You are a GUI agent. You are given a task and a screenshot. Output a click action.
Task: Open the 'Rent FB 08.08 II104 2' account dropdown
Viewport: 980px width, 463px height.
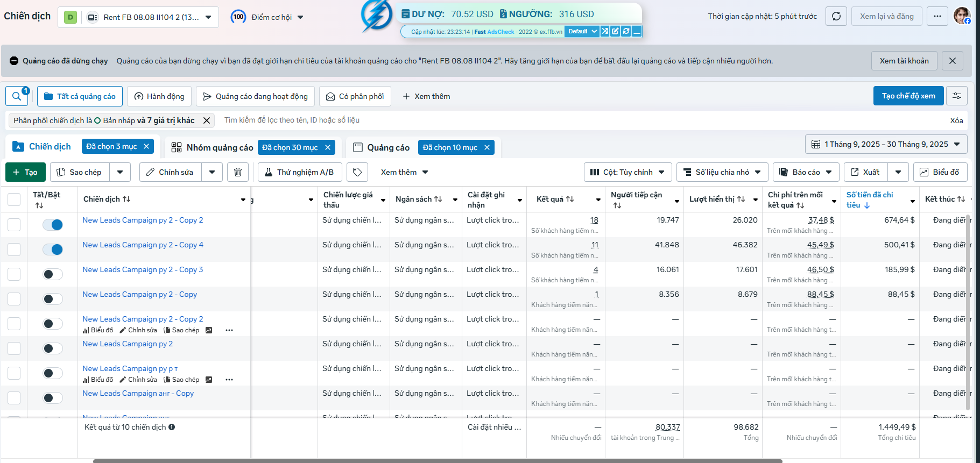pyautogui.click(x=138, y=17)
